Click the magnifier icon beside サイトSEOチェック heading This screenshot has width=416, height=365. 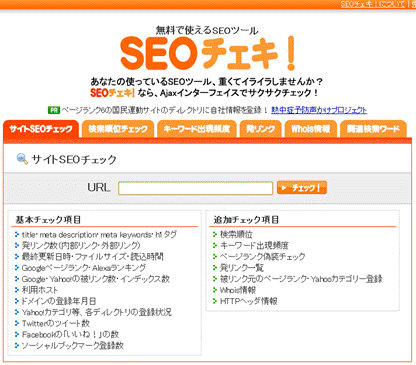tap(22, 159)
